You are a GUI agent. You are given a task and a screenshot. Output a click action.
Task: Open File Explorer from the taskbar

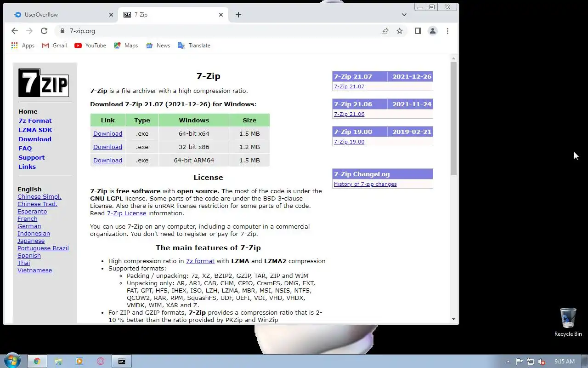click(x=58, y=361)
